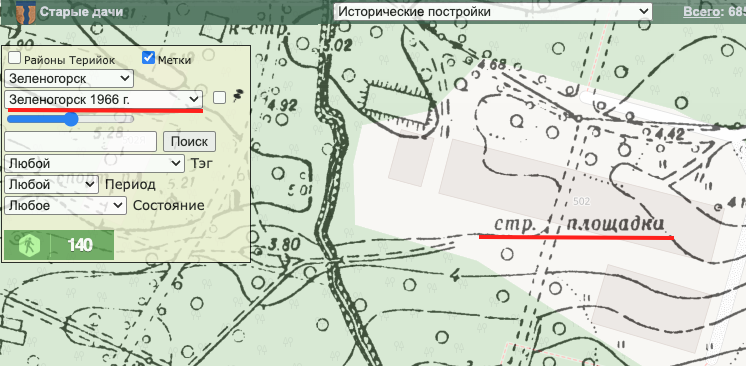
Task: Uncheck the Метки checkbox
Action: (x=148, y=58)
